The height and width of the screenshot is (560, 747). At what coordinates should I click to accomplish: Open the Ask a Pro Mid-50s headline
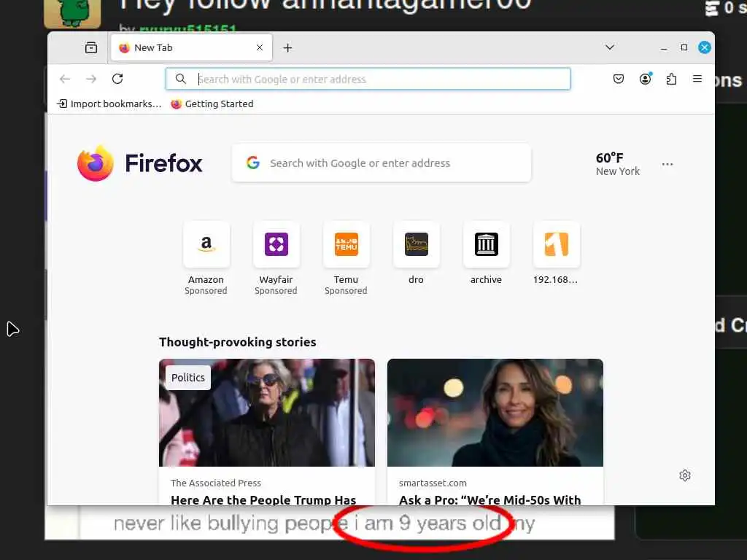click(489, 499)
